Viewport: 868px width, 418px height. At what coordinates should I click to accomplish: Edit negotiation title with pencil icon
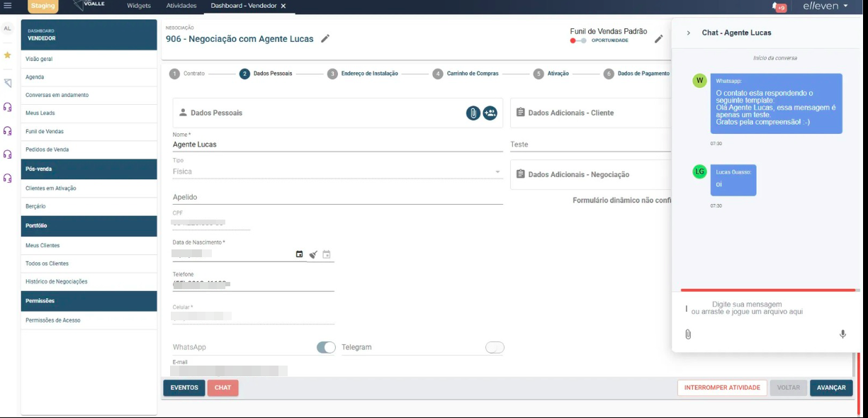point(325,39)
